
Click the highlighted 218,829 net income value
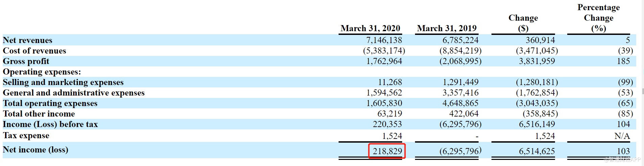(387, 151)
